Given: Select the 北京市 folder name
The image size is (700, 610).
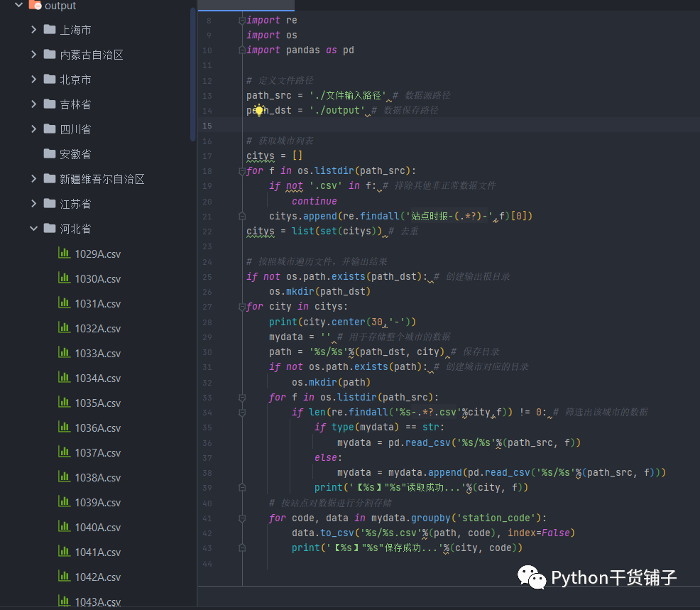Looking at the screenshot, I should [75, 80].
